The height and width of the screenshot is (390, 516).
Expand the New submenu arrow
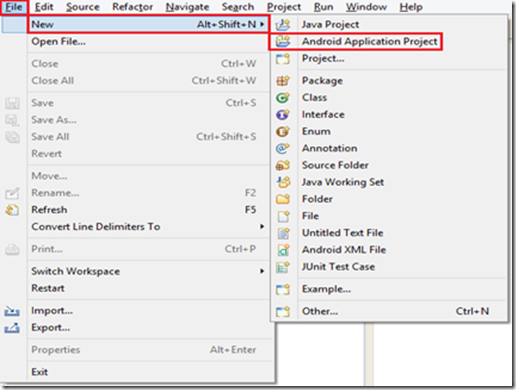(x=262, y=24)
